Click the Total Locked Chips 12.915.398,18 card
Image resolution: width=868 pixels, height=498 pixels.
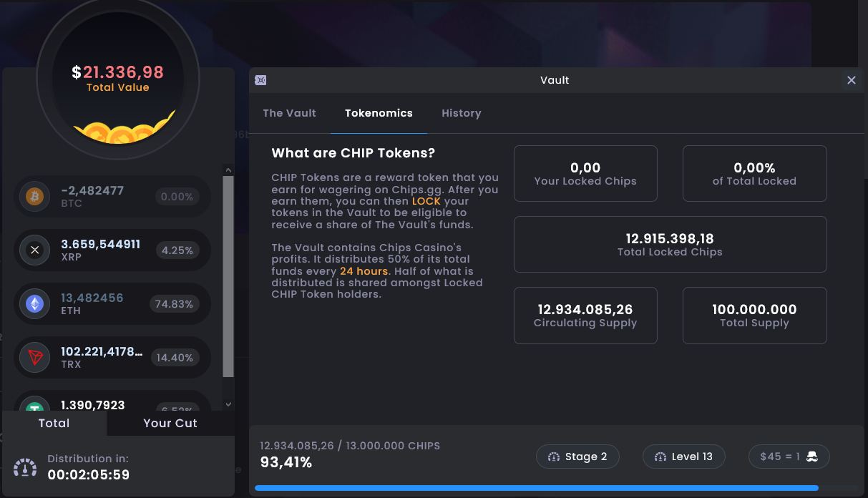pyautogui.click(x=670, y=244)
